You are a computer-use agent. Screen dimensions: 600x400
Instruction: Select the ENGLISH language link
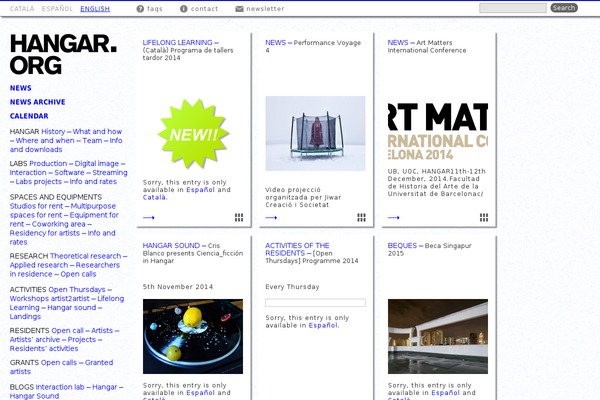(x=95, y=9)
